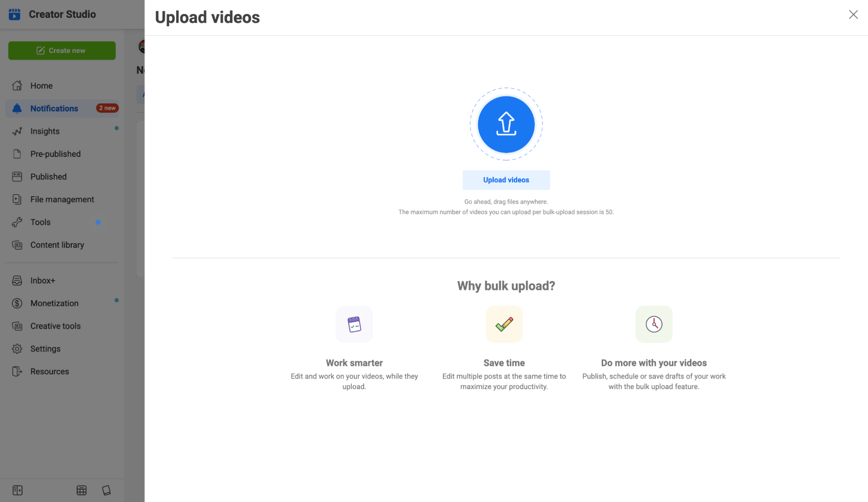Close the Upload videos dialog
This screenshot has height=502, width=868.
[853, 14]
